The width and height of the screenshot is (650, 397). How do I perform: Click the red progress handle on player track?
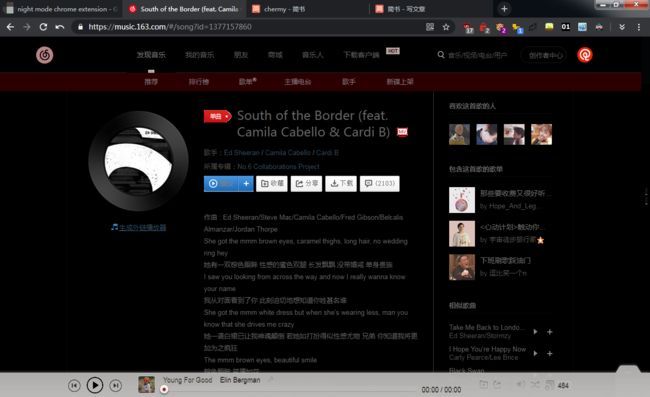coord(164,390)
